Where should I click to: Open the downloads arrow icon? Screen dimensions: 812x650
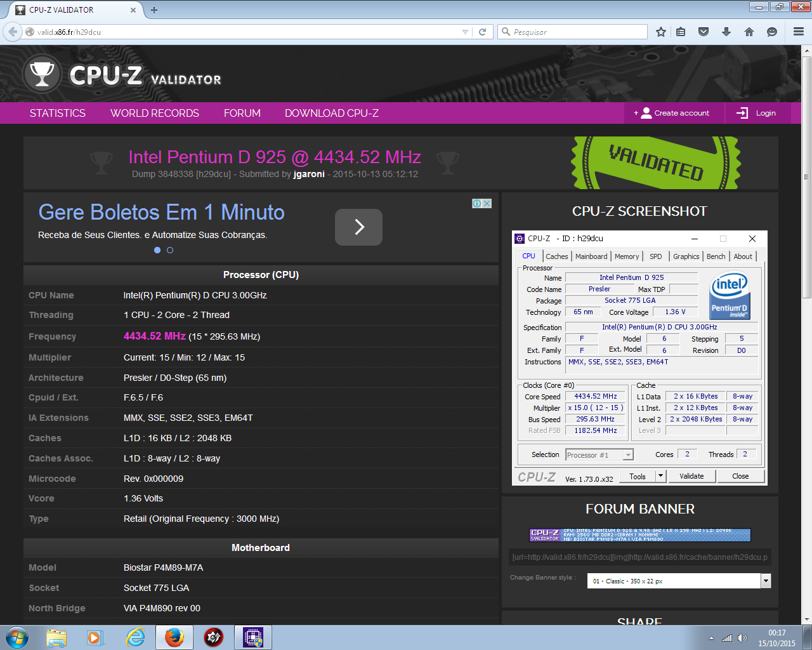726,32
